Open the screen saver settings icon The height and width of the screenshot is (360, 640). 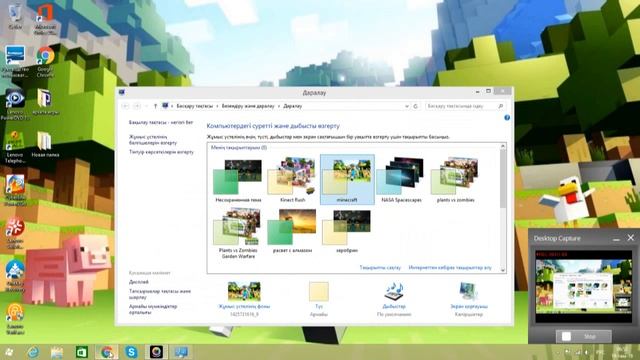469,291
